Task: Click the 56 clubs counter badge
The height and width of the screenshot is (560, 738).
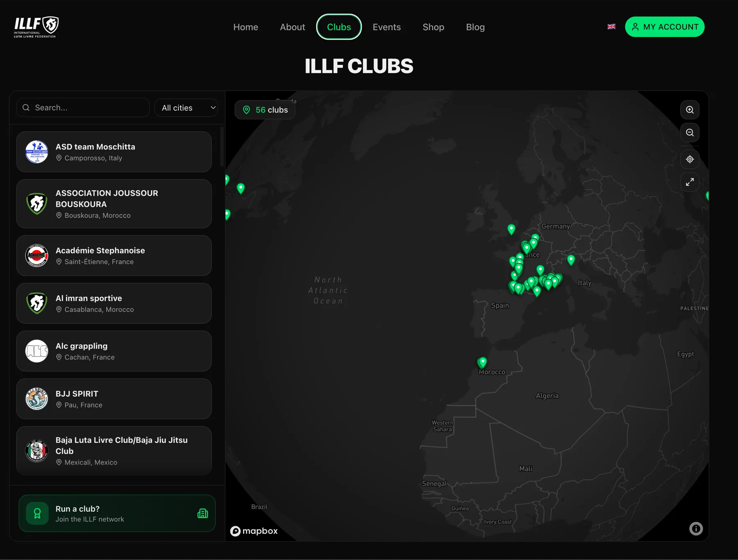Action: 265,110
